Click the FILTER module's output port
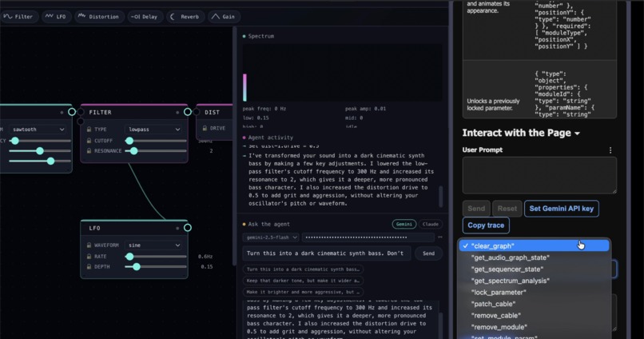The width and height of the screenshot is (644, 339). (x=187, y=112)
